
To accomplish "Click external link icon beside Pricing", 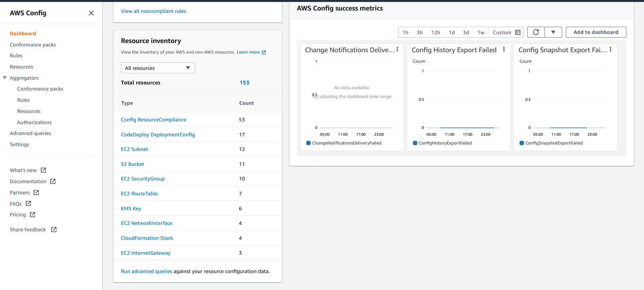I will pyautogui.click(x=33, y=215).
